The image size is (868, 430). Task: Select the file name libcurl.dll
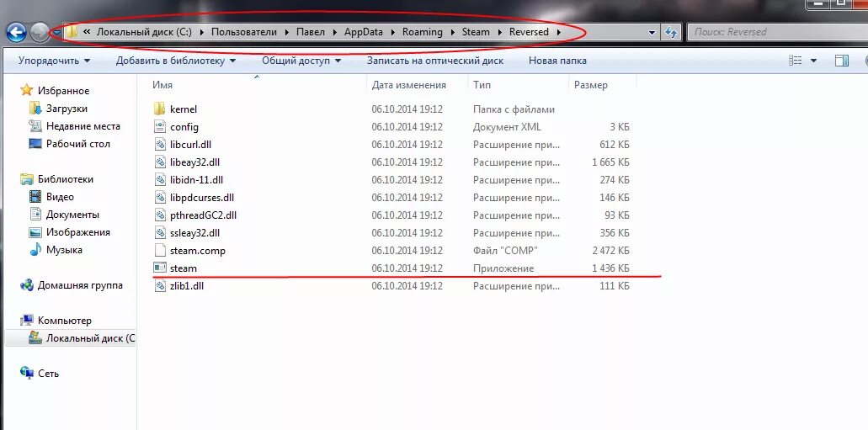click(190, 145)
